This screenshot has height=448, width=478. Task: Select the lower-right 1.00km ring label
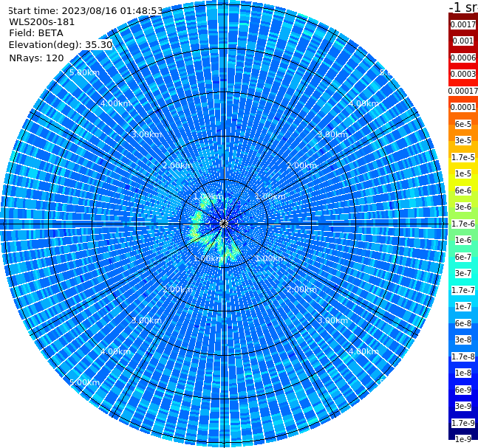(x=270, y=258)
